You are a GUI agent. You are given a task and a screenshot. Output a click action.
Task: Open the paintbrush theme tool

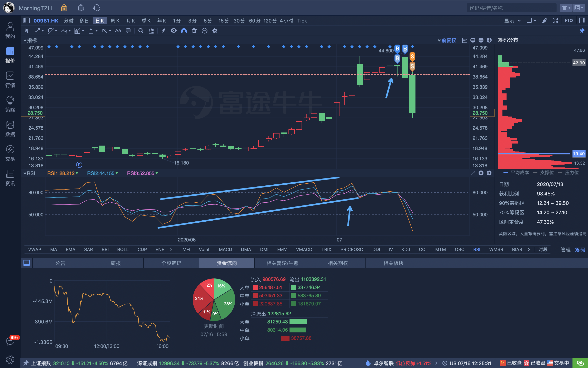coord(544,20)
